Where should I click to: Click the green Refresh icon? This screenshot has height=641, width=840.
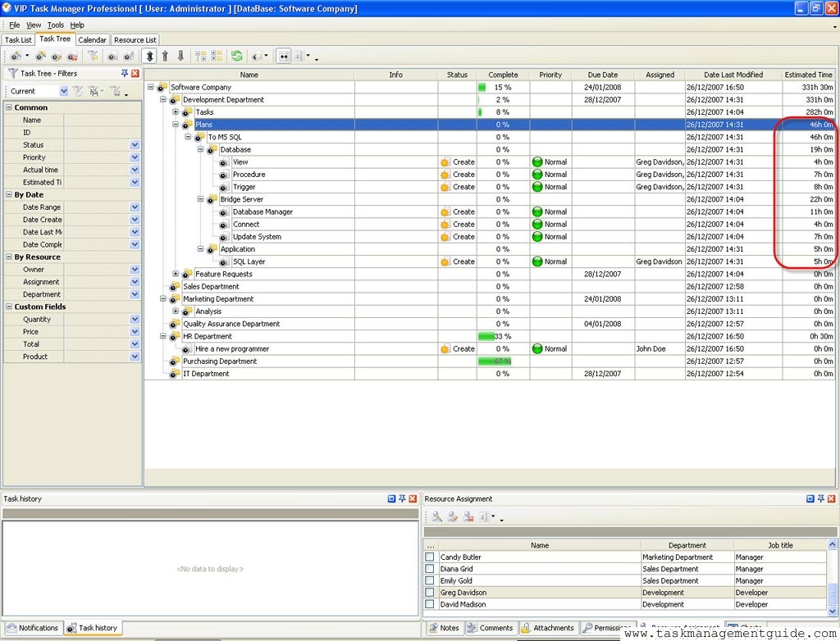click(x=236, y=56)
